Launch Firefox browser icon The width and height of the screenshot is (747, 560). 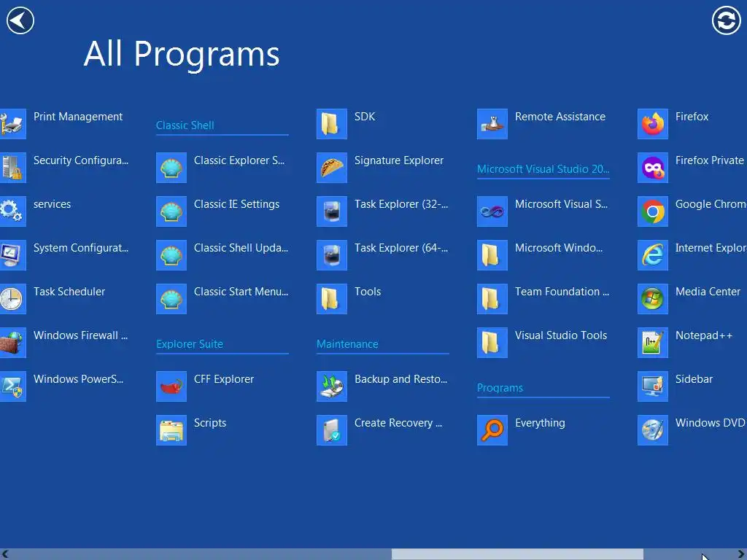pos(653,124)
